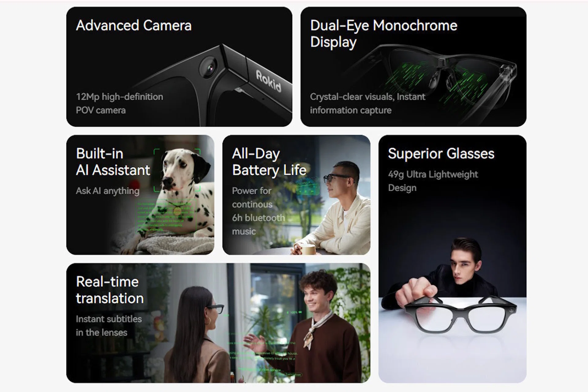Click the "12Mp high-definition POV camera" description
The height and width of the screenshot is (392, 588).
(x=119, y=103)
